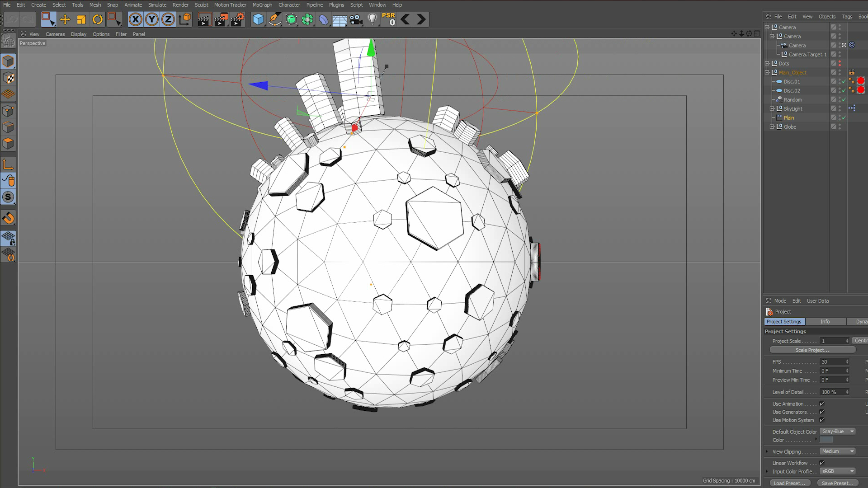
Task: Activate the Rotate tool
Action: pos(98,19)
